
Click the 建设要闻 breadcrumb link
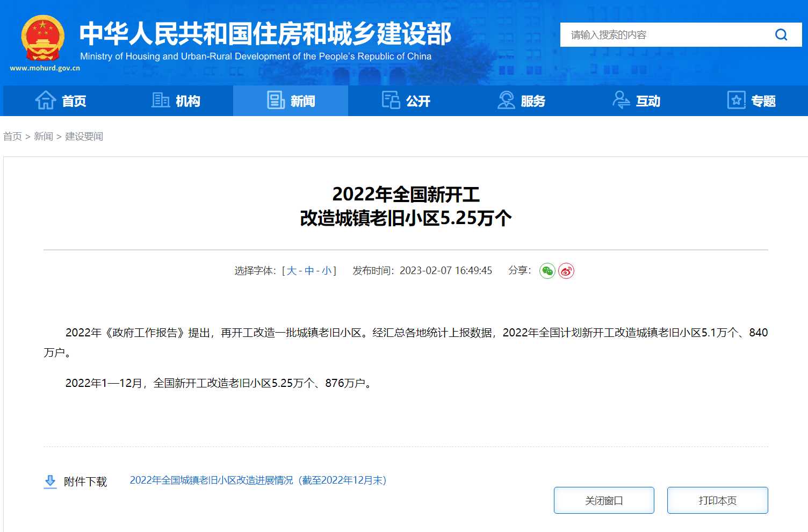point(84,136)
